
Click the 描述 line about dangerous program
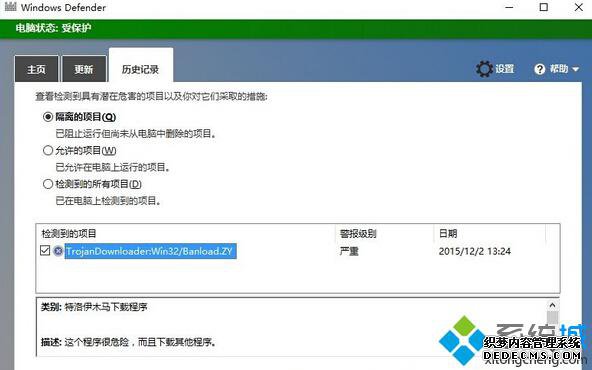point(129,342)
